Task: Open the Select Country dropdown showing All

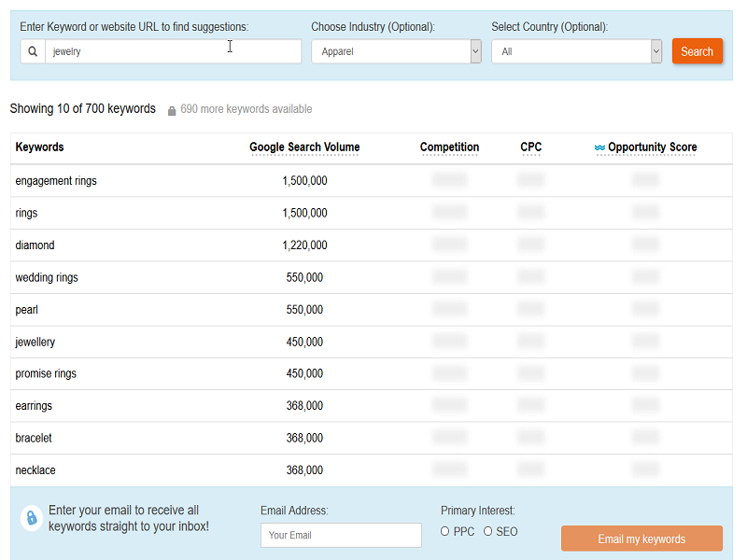Action: [x=576, y=51]
